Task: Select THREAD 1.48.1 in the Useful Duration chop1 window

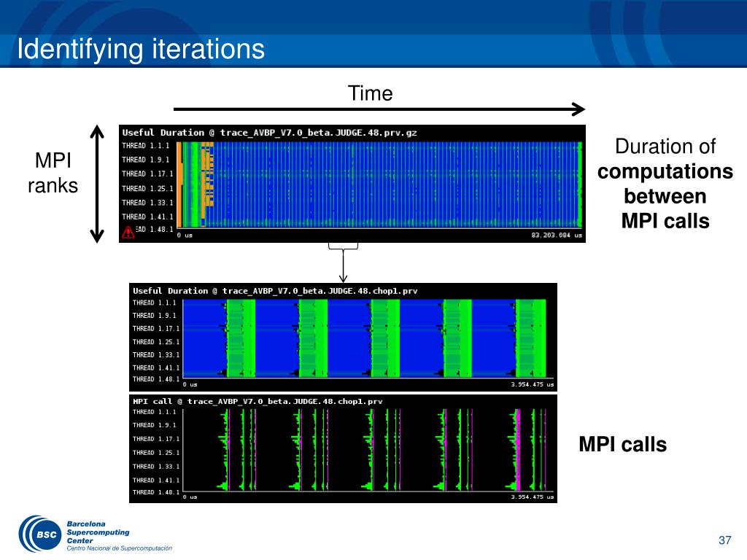Action: (x=156, y=379)
